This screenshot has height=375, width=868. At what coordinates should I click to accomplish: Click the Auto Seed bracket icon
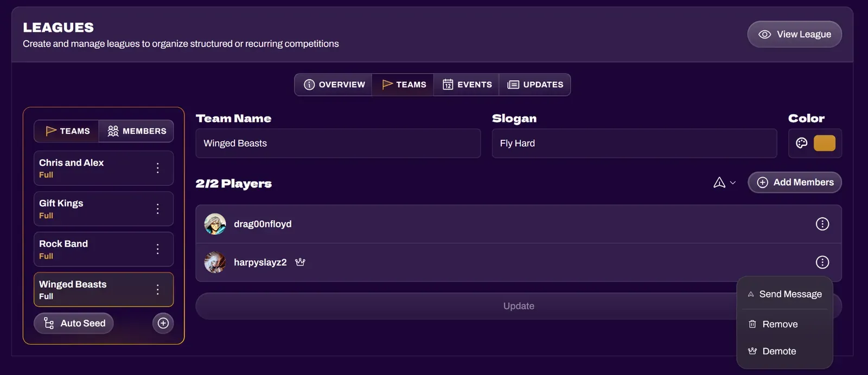[x=49, y=323]
